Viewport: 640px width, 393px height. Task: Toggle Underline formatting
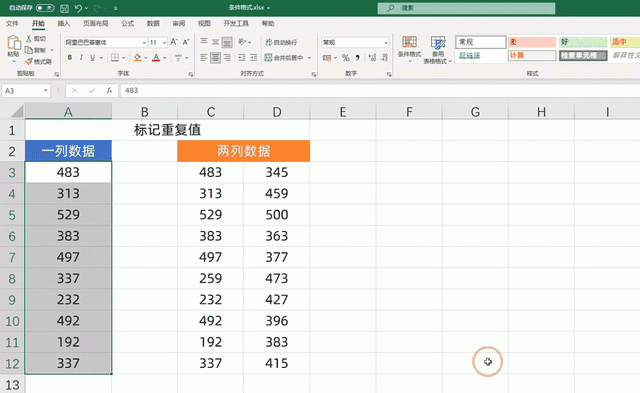point(93,58)
